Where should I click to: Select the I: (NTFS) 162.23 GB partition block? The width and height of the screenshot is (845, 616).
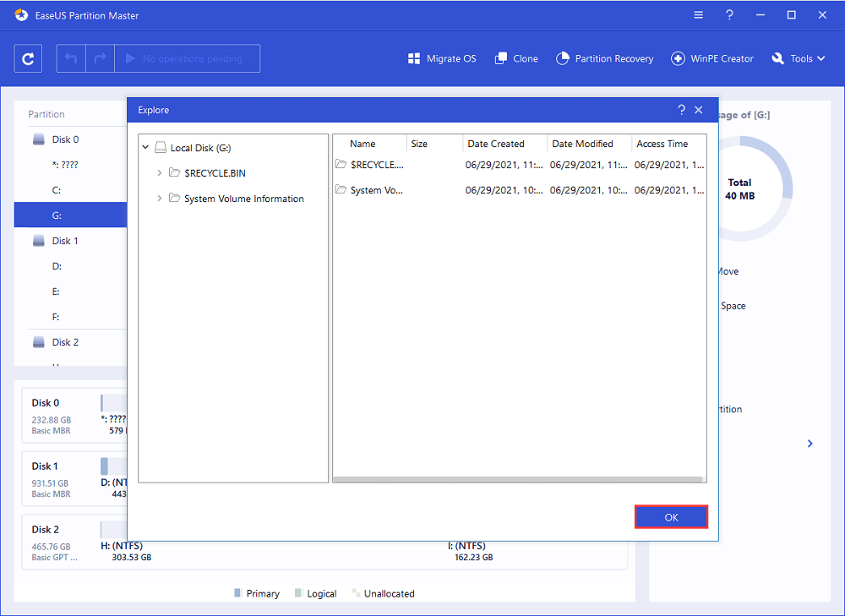[x=470, y=551]
